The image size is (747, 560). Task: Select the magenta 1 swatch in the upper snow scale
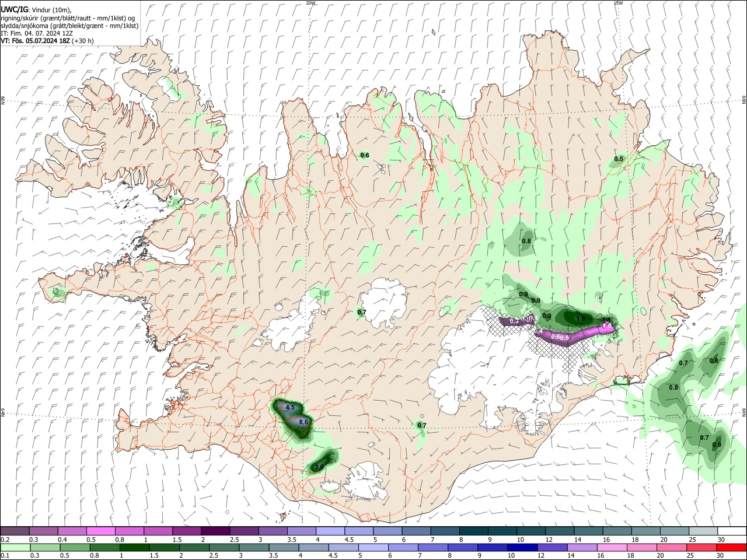pyautogui.click(x=158, y=531)
